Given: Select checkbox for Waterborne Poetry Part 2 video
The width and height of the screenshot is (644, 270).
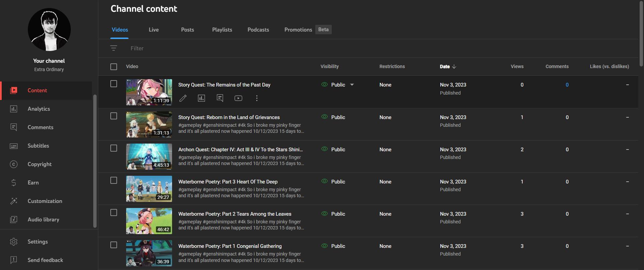Looking at the screenshot, I should [x=114, y=213].
